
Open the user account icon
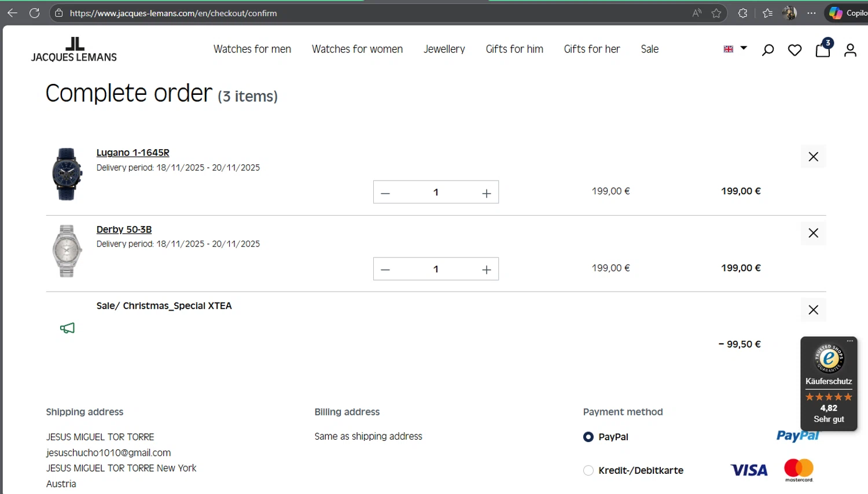coord(850,50)
